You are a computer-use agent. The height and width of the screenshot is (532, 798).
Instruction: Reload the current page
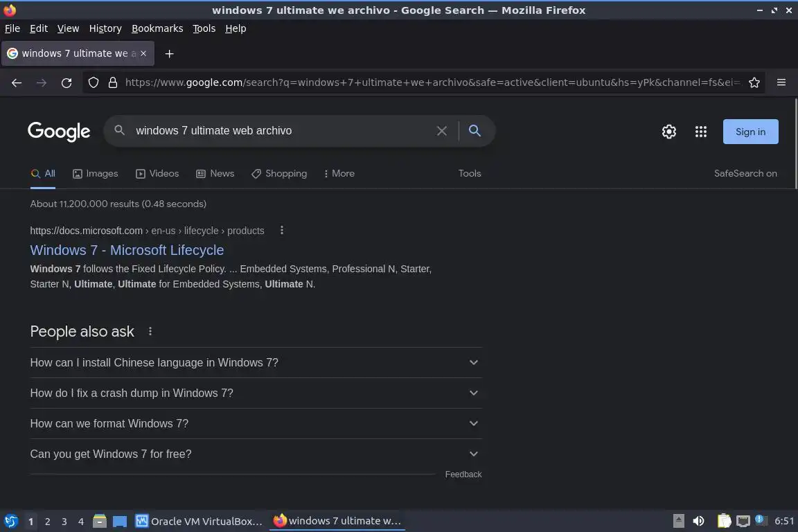coord(66,82)
